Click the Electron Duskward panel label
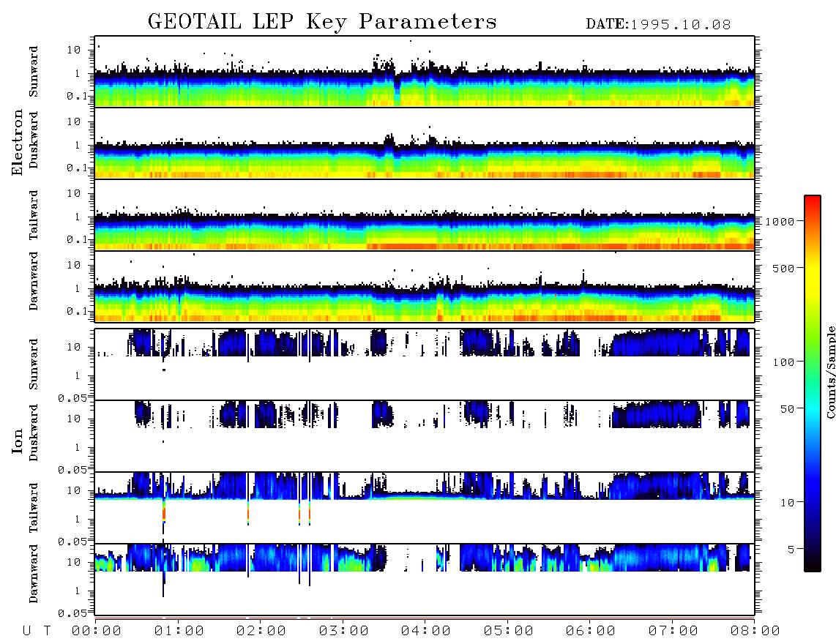836x644 pixels. click(x=34, y=140)
